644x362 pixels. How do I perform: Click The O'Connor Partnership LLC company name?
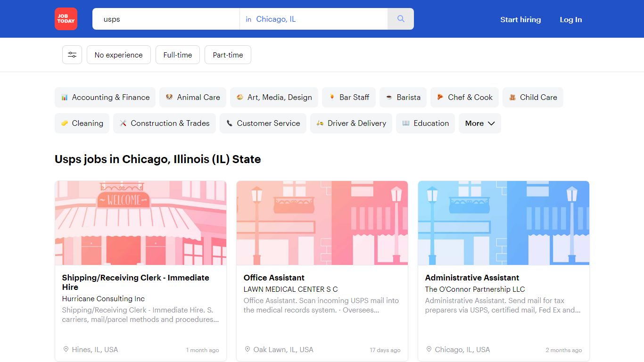475,289
